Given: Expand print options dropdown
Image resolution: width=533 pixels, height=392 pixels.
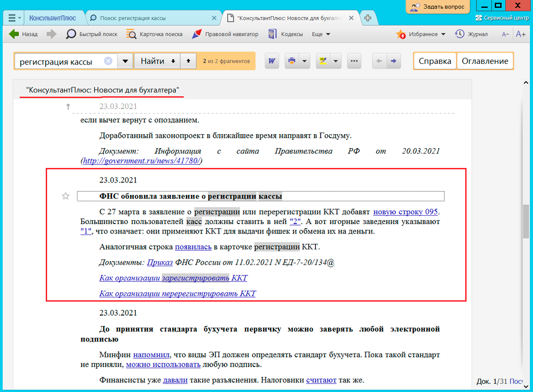Looking at the screenshot, I should tap(304, 61).
